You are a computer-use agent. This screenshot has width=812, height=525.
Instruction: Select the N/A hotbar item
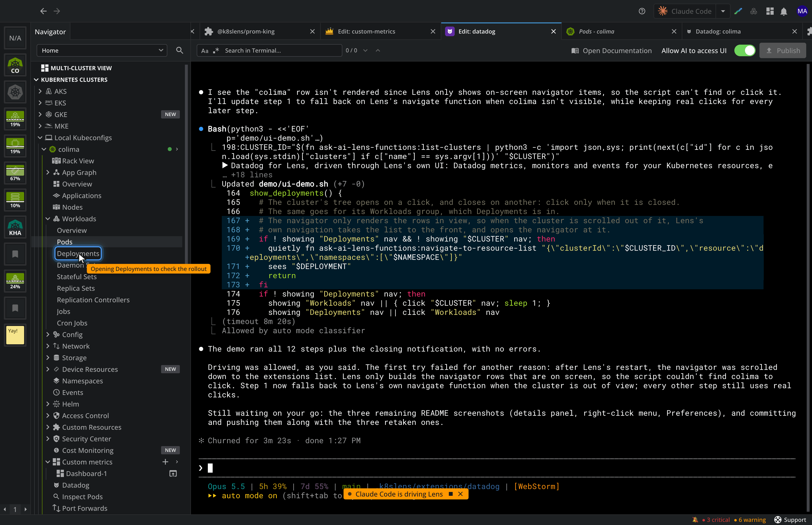pyautogui.click(x=15, y=38)
